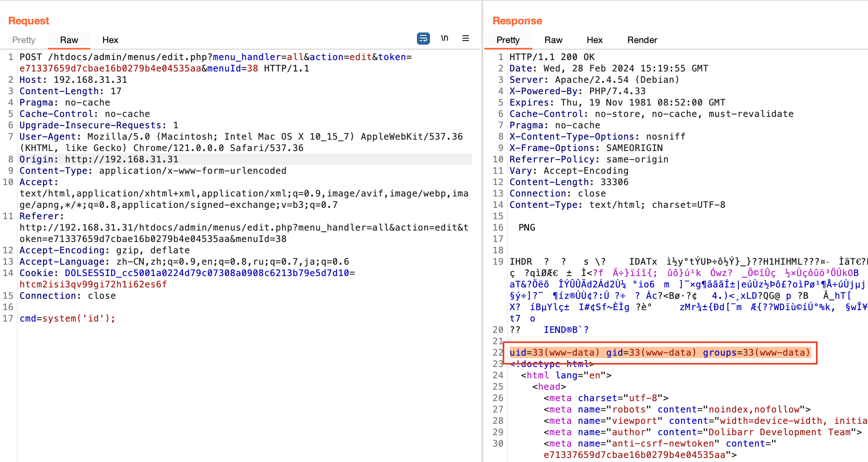Select the Response Pretty tab
This screenshot has width=868, height=462.
pyautogui.click(x=508, y=40)
